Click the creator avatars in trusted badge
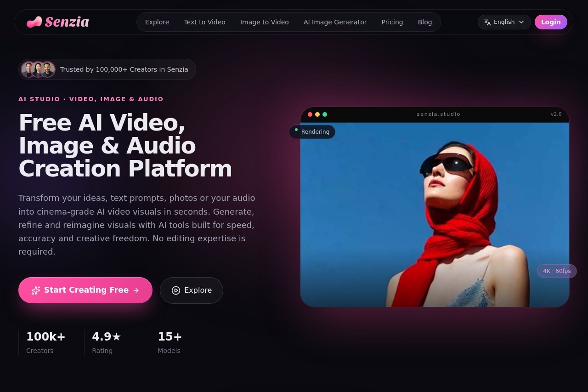 tap(38, 69)
